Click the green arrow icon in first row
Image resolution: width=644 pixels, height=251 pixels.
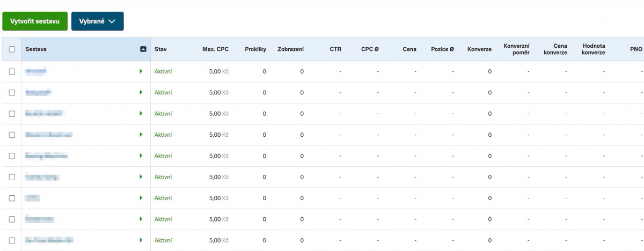pyautogui.click(x=141, y=71)
